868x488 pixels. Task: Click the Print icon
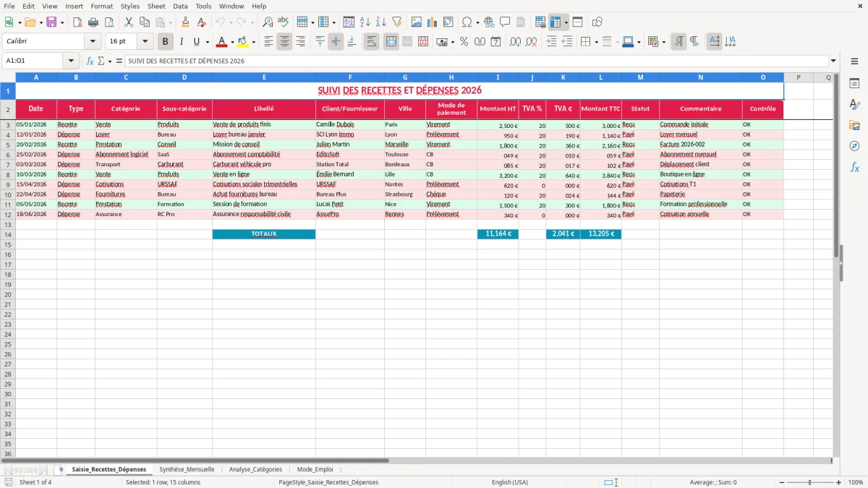pos(93,22)
